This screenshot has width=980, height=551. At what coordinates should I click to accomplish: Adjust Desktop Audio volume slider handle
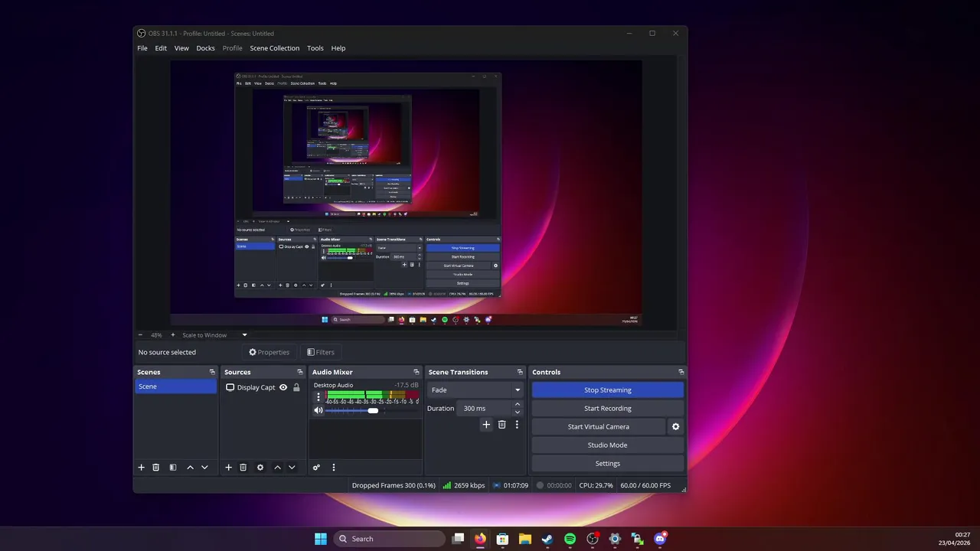[x=373, y=411]
